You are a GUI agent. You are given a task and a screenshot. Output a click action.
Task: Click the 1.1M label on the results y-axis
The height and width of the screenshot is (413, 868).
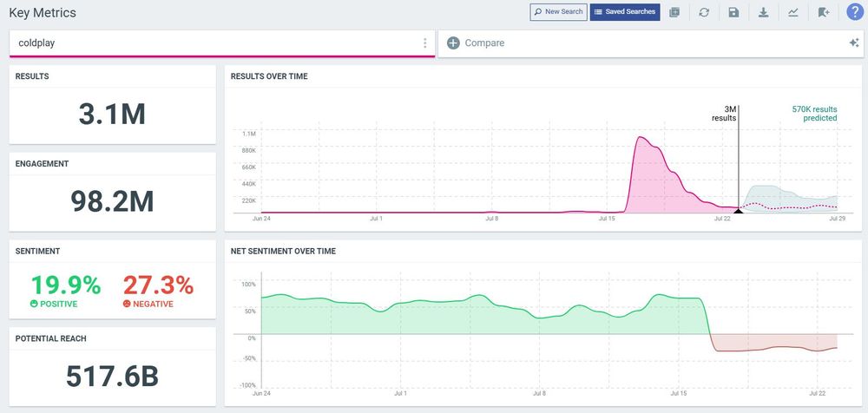[248, 134]
